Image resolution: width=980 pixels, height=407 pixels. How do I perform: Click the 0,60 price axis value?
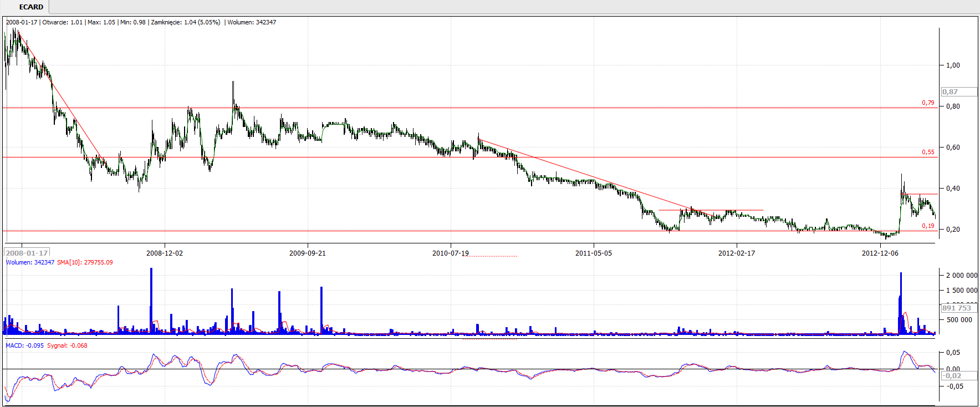click(953, 147)
